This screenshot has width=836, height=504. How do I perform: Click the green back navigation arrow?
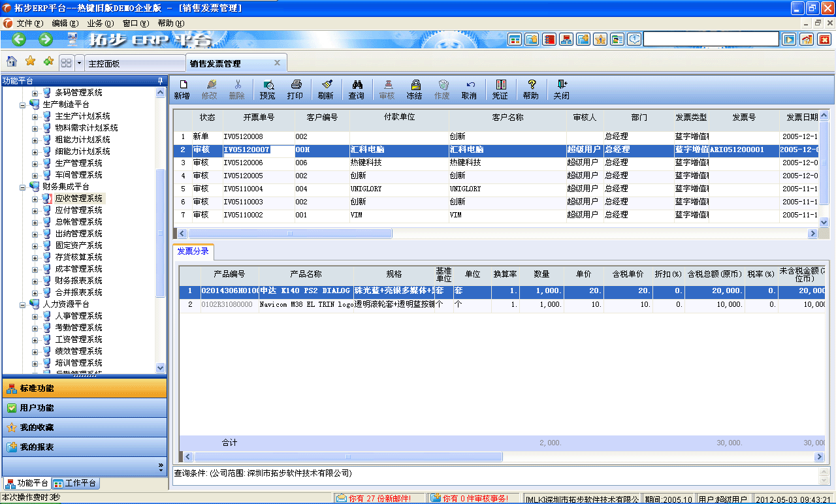(18, 39)
